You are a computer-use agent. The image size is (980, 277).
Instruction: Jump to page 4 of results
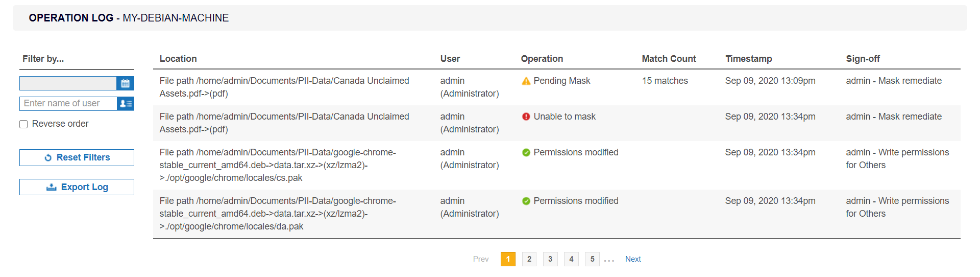tap(571, 259)
